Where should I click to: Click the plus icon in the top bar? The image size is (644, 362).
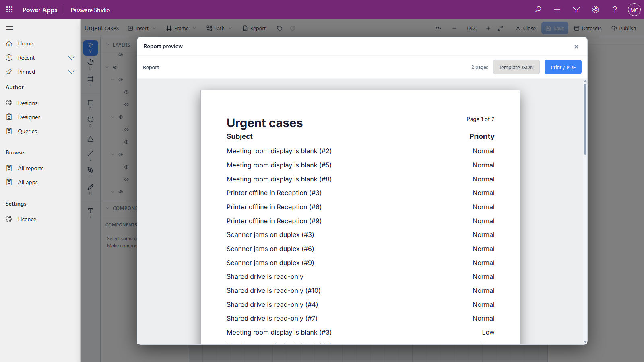point(557,10)
